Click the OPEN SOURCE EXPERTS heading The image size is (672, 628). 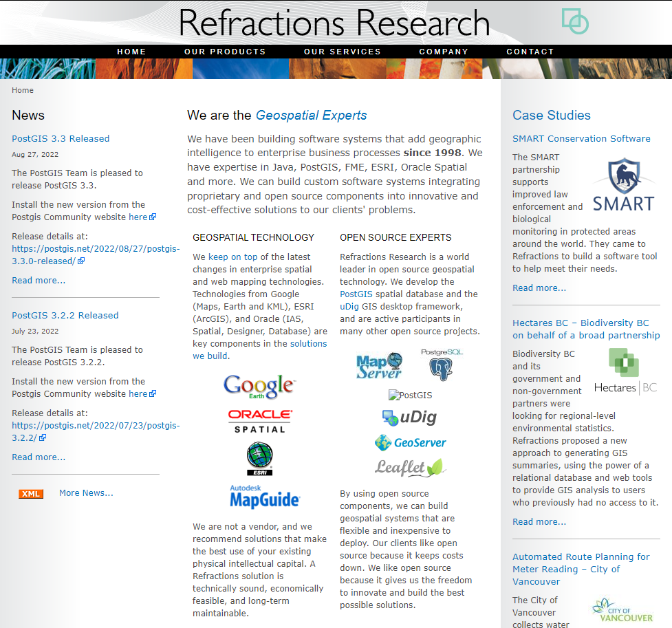(395, 237)
